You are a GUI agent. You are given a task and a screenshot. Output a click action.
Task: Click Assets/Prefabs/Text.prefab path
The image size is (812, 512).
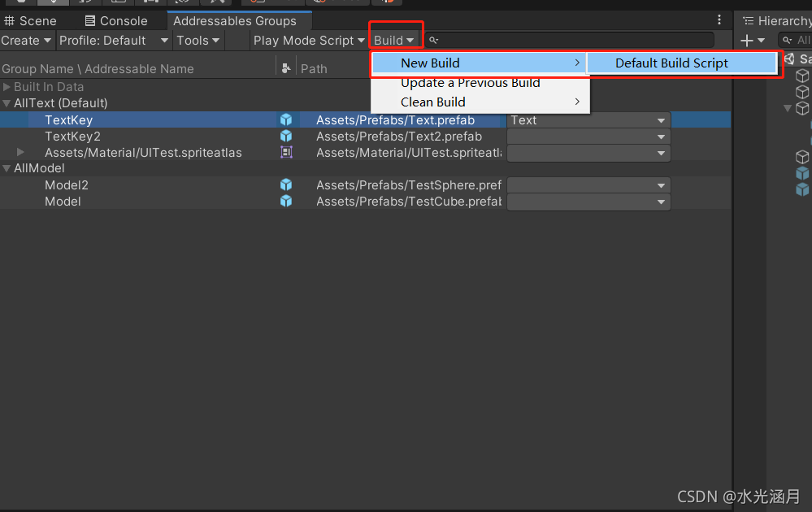395,120
